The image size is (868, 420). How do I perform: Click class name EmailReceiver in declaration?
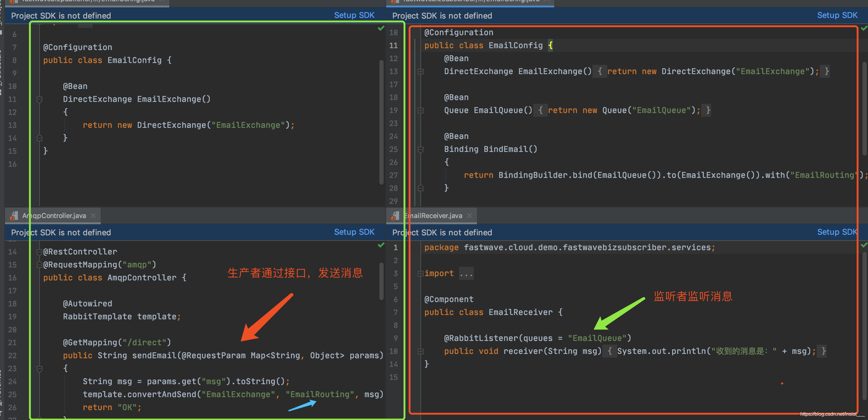pyautogui.click(x=520, y=312)
